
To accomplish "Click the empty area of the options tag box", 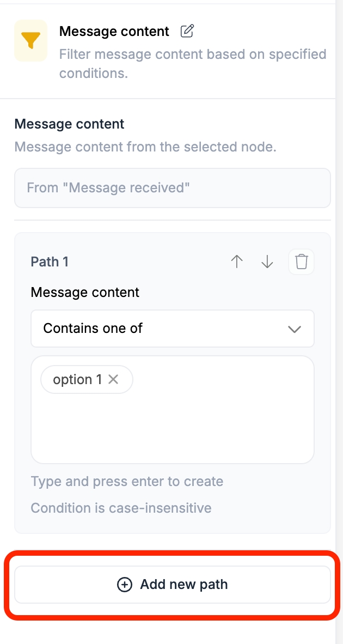I will pos(172,430).
